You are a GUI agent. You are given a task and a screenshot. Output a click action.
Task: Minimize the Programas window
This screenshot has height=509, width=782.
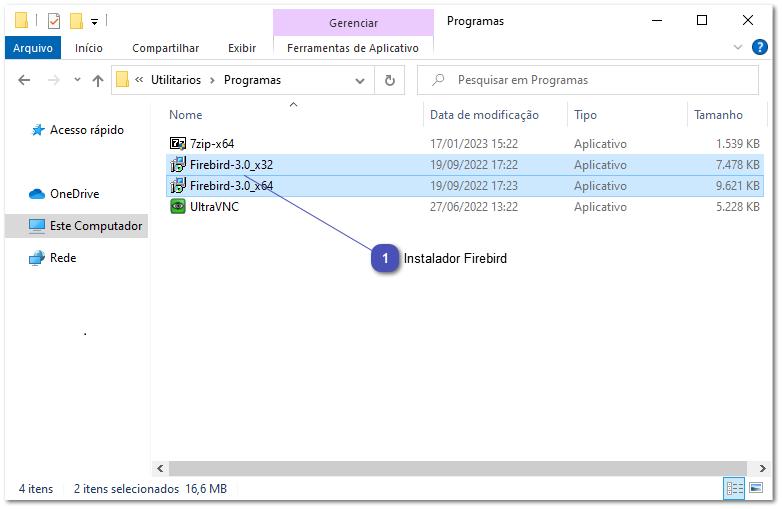click(x=657, y=20)
